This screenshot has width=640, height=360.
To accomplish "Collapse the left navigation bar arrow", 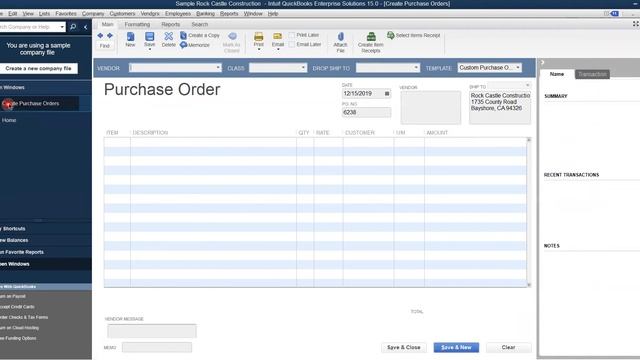I will 85,27.
